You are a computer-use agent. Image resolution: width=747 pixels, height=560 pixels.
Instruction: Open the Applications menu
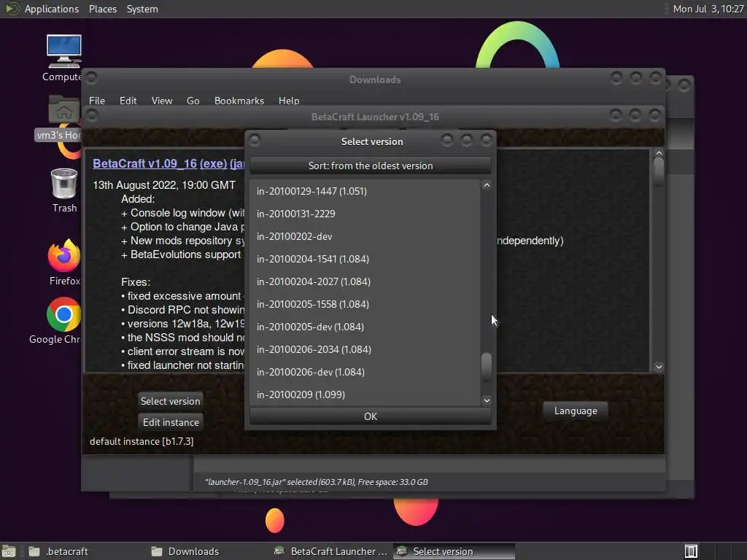tap(52, 9)
